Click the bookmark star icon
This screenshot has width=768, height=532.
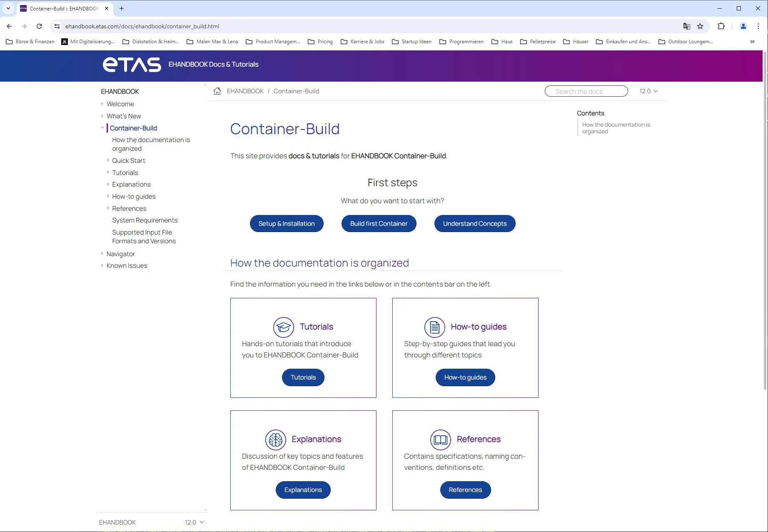tap(700, 26)
